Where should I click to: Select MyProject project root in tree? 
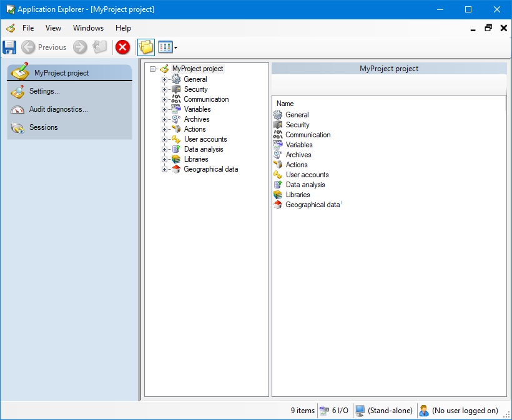coord(197,69)
